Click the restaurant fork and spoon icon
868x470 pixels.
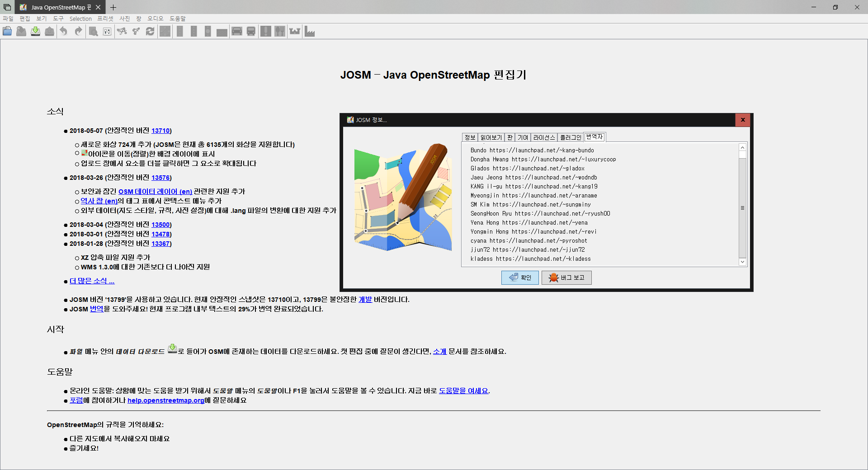click(x=280, y=31)
